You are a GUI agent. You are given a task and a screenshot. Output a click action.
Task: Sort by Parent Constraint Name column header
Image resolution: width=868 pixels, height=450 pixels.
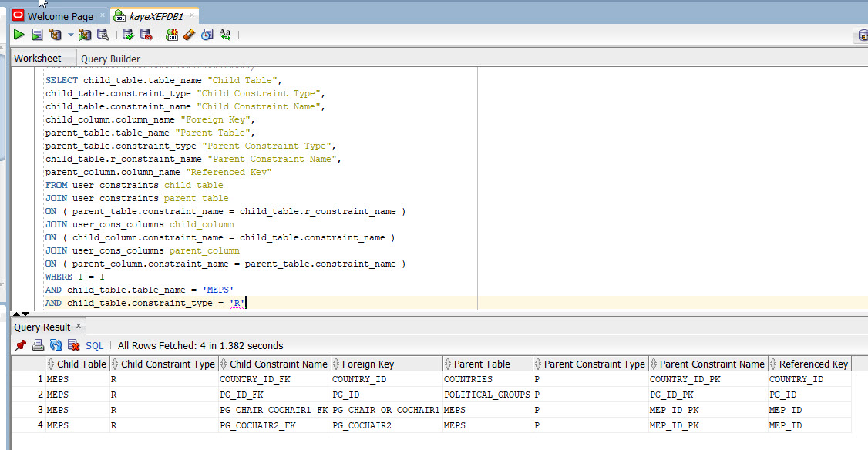(x=708, y=364)
